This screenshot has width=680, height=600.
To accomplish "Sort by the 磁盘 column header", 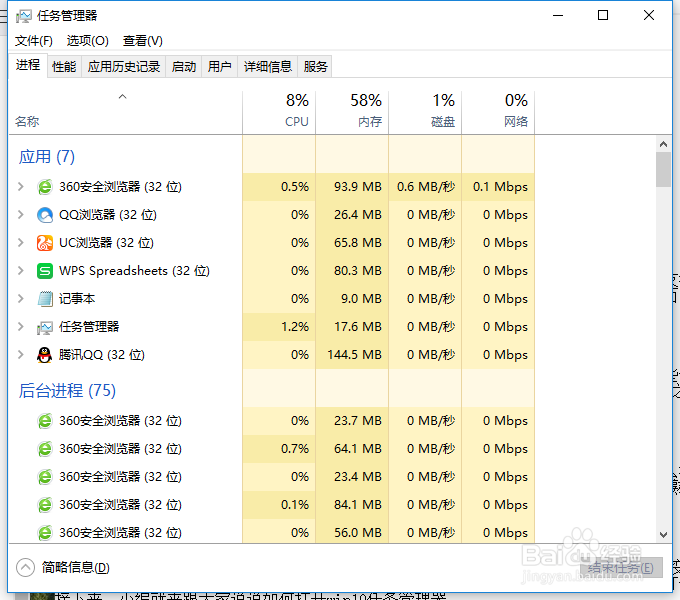I will click(425, 112).
